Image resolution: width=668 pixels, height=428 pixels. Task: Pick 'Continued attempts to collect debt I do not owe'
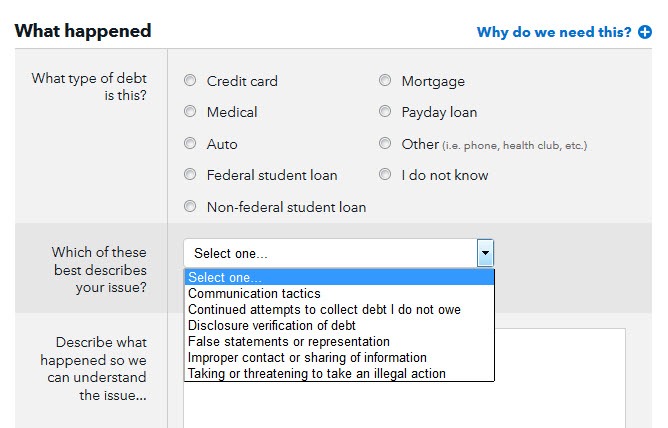click(324, 310)
